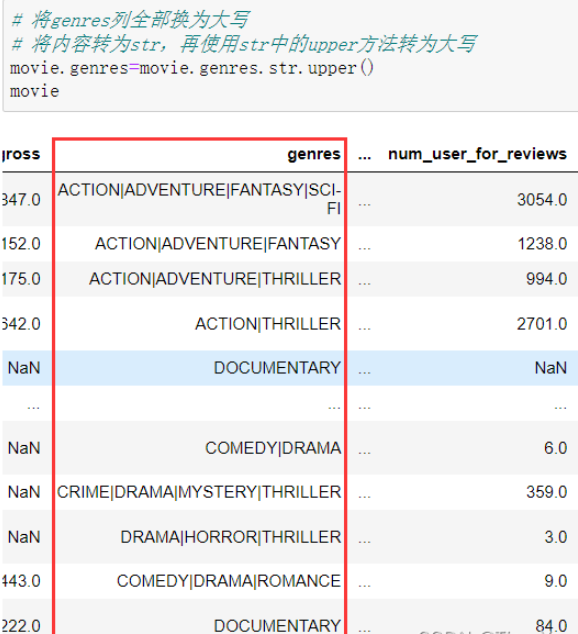Click the review count 1238.0

point(542,244)
